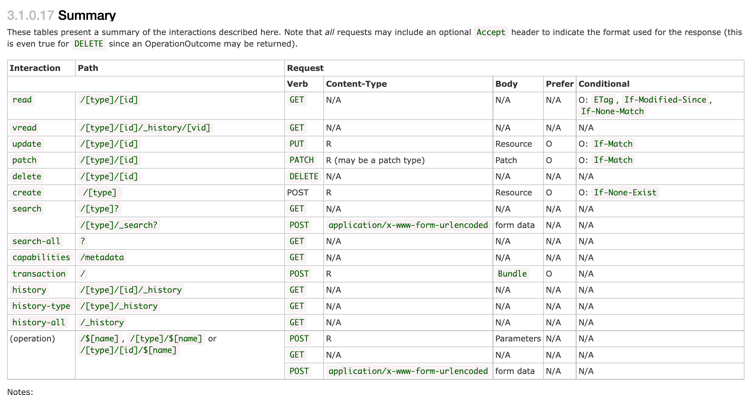Click the 'Notes:' text below the table

20,391
